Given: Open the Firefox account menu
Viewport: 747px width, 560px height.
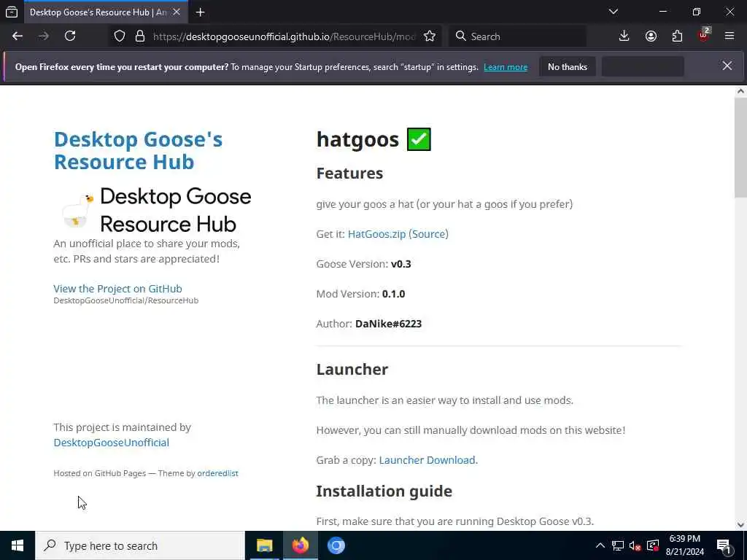Looking at the screenshot, I should click(651, 36).
